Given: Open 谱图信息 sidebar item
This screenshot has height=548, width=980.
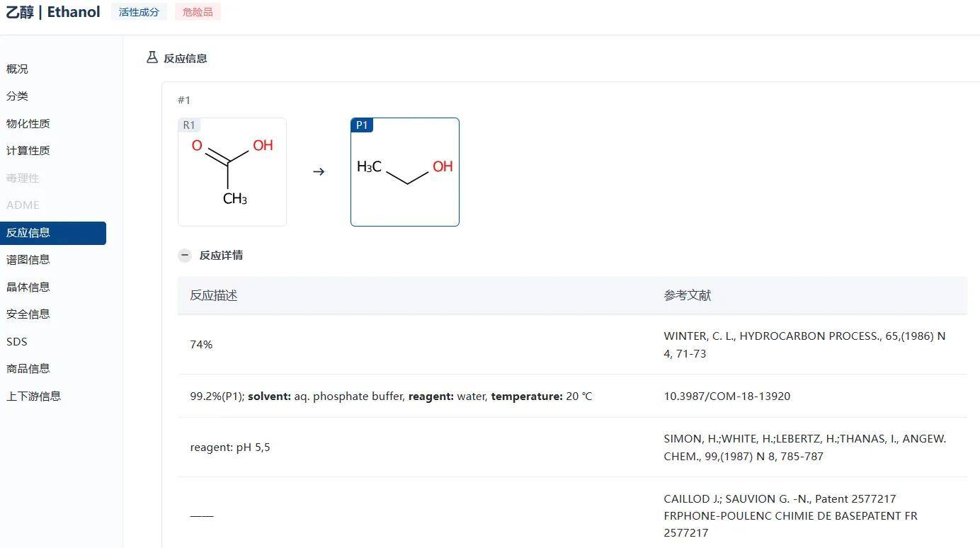Looking at the screenshot, I should click(x=28, y=260).
